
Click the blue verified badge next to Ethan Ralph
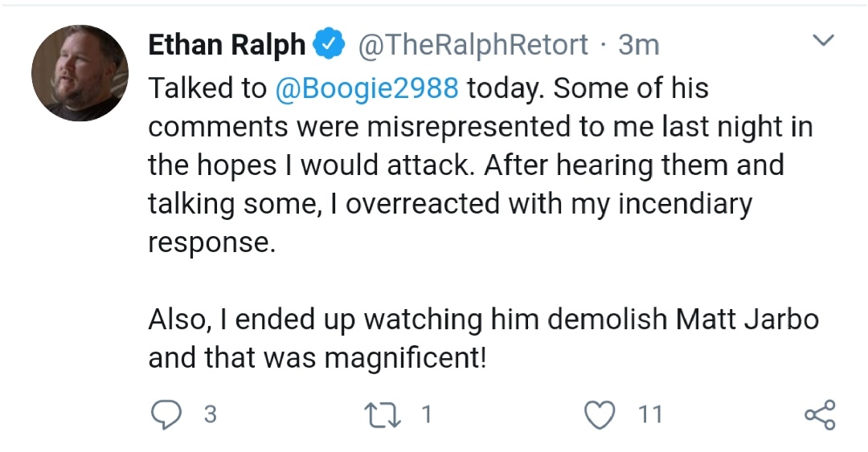tap(329, 44)
